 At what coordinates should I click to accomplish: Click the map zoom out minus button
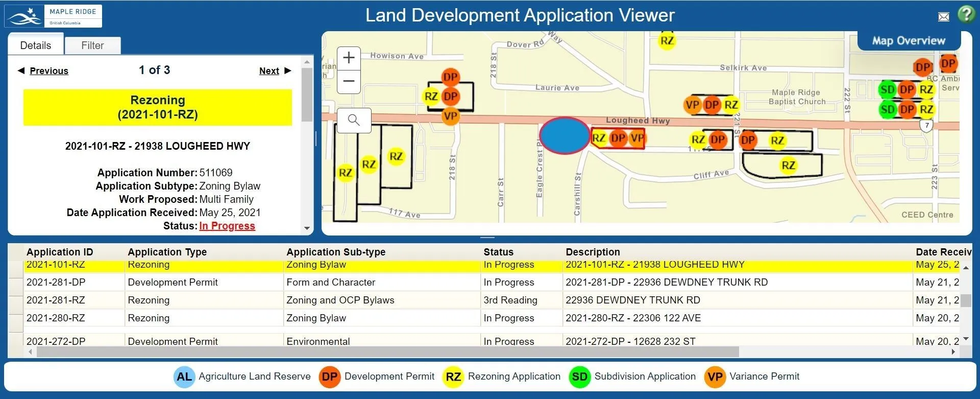click(349, 81)
